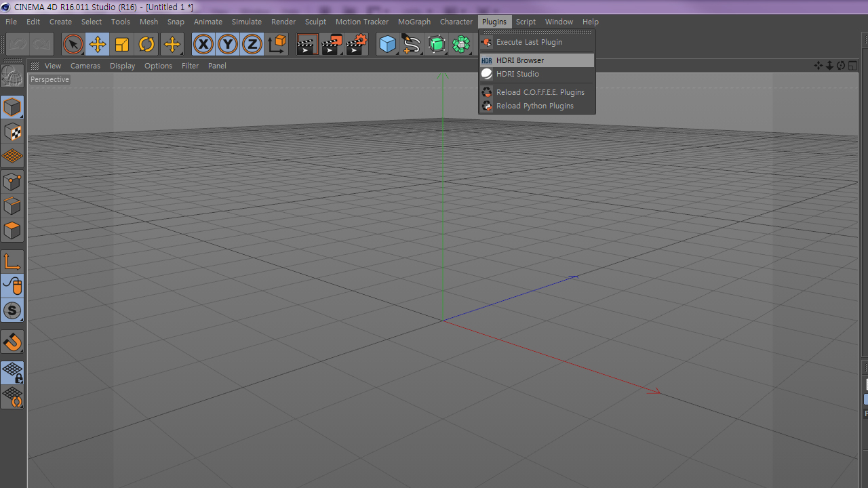Image resolution: width=868 pixels, height=488 pixels.
Task: Switch to Polygons mode
Action: pos(12,230)
